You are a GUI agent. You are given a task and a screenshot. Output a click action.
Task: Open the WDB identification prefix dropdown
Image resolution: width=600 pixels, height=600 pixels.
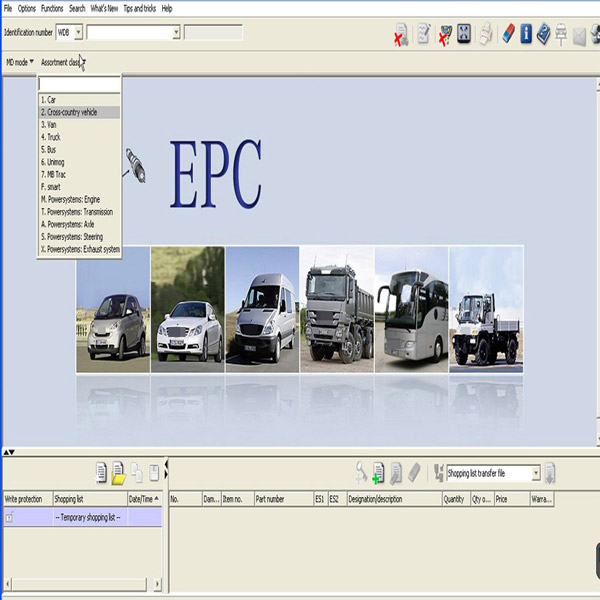tap(78, 33)
